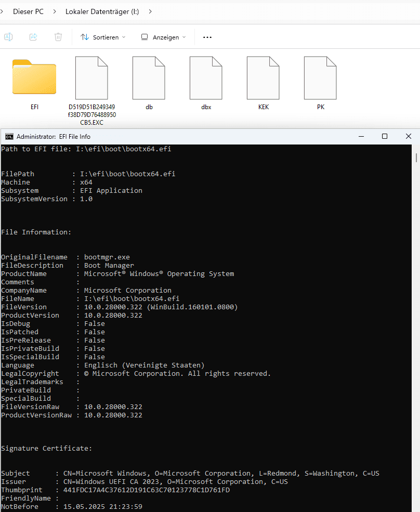
Task: Expand chevron after 'Lokaler Datenträger (I:)'
Action: (x=150, y=11)
